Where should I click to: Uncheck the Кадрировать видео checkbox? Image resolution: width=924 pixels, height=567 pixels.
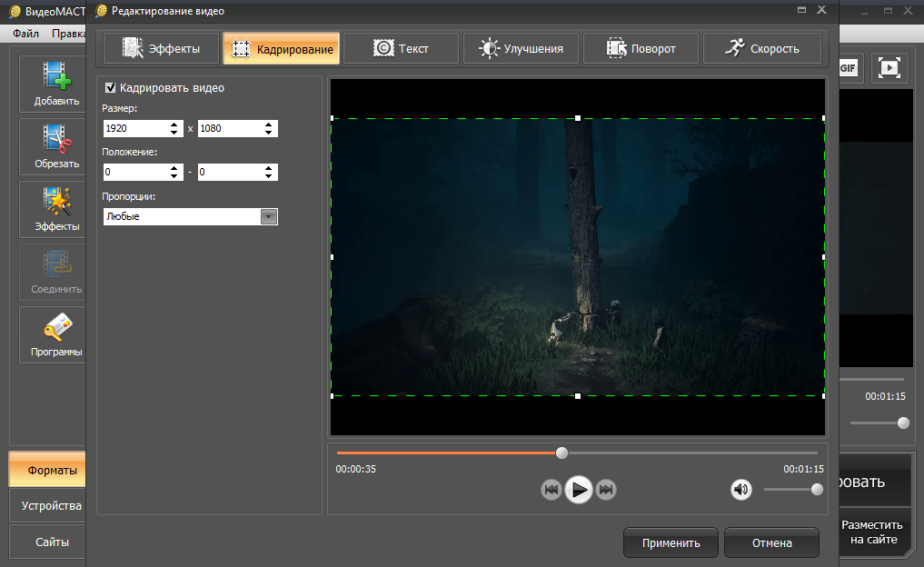pos(110,88)
